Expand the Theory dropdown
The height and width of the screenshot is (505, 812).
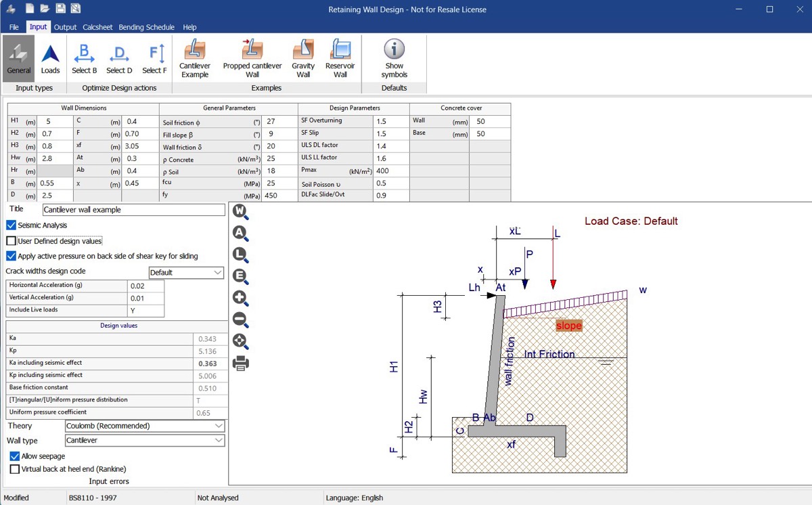(x=145, y=426)
